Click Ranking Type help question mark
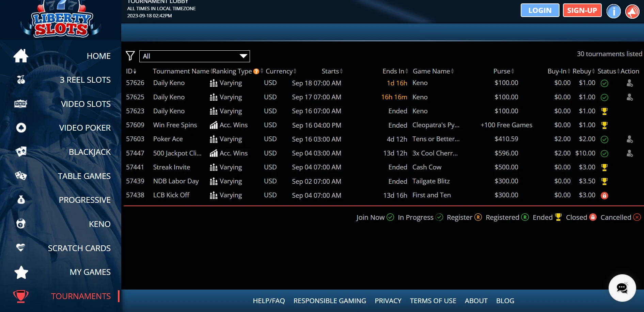The width and height of the screenshot is (644, 312). 256,71
